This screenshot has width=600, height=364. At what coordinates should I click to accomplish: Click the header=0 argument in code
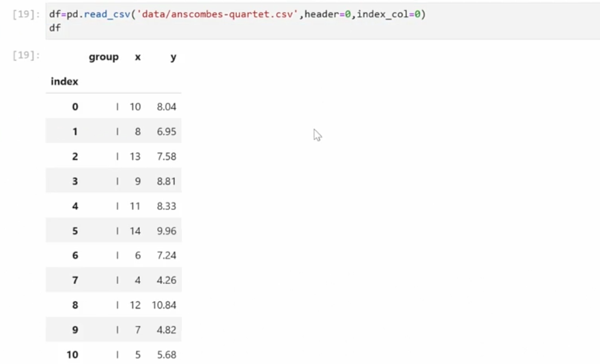(x=329, y=15)
